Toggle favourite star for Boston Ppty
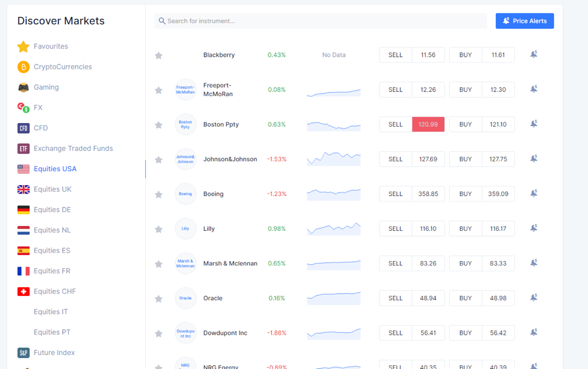This screenshot has width=588, height=369. click(x=159, y=125)
